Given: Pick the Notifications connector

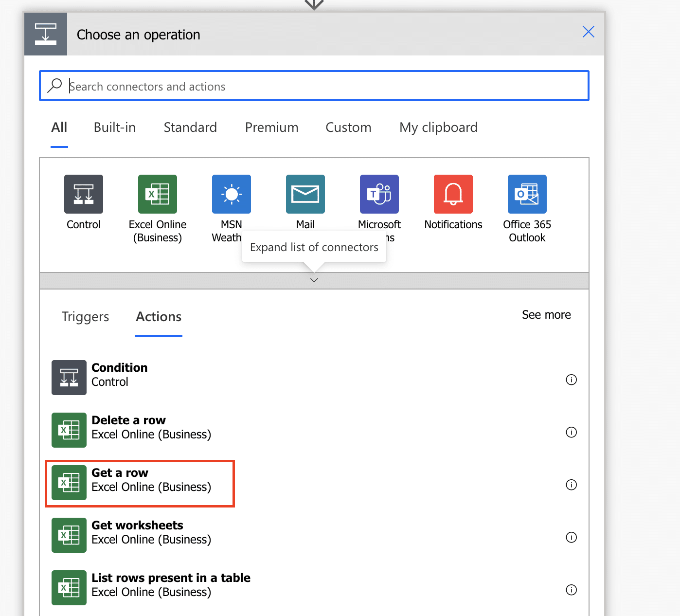Looking at the screenshot, I should (x=453, y=194).
